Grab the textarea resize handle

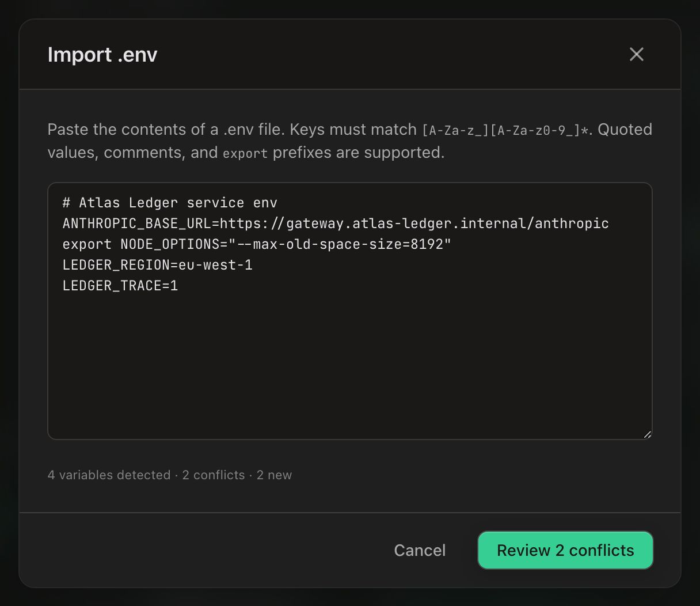tap(647, 434)
